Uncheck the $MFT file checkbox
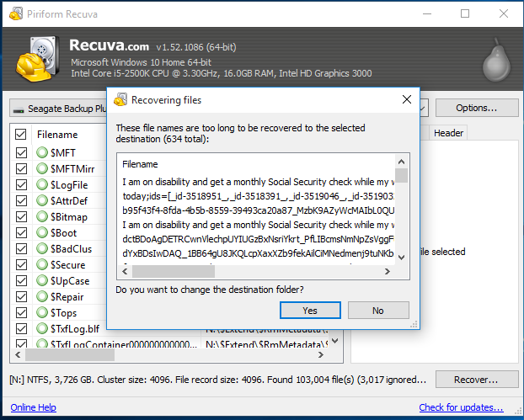Screen dimensions: 524x420 21,152
